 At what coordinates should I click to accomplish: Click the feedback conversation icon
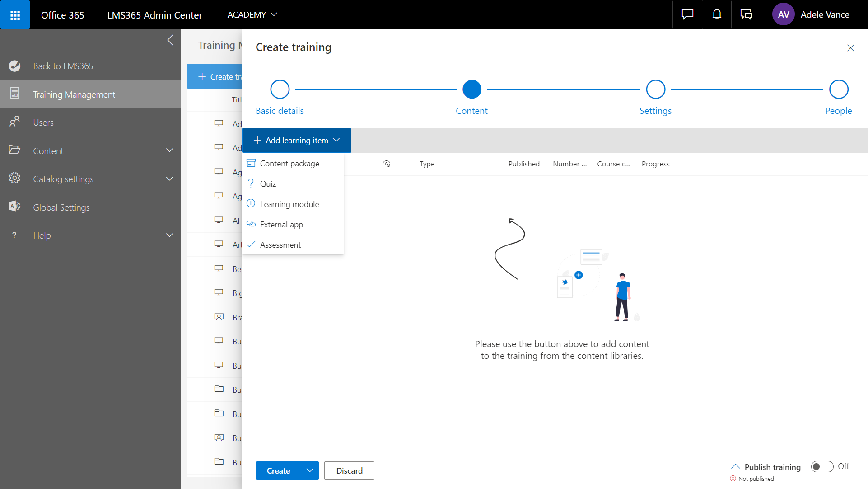pos(746,15)
